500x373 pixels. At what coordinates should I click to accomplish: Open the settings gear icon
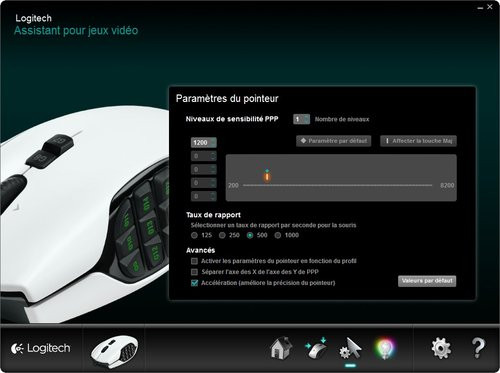point(441,348)
